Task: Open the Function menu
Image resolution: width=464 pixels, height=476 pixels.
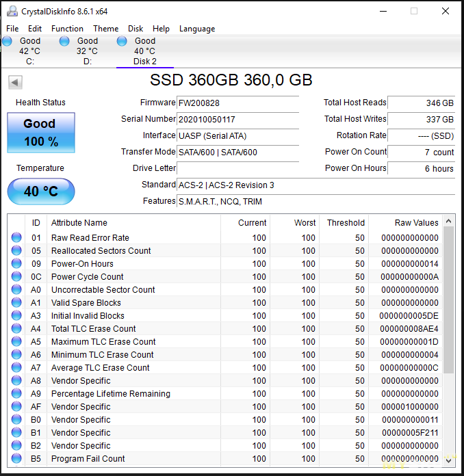Action: coord(67,29)
